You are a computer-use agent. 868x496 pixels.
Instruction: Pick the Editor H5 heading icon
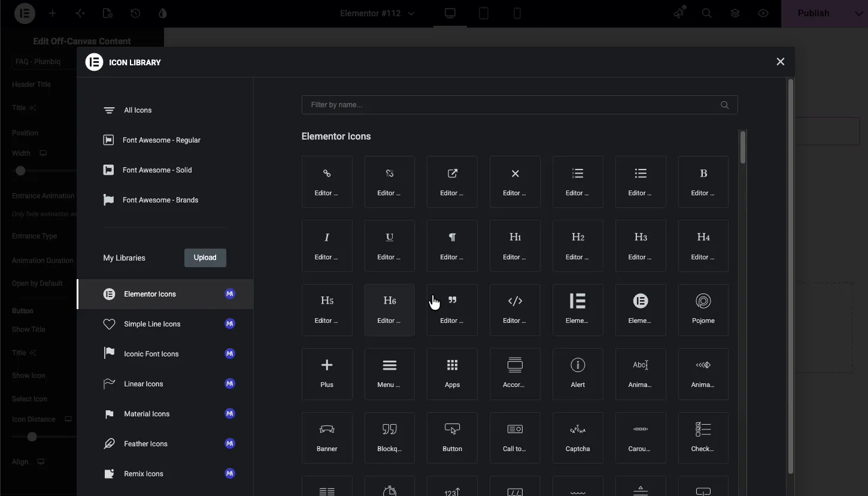(327, 310)
